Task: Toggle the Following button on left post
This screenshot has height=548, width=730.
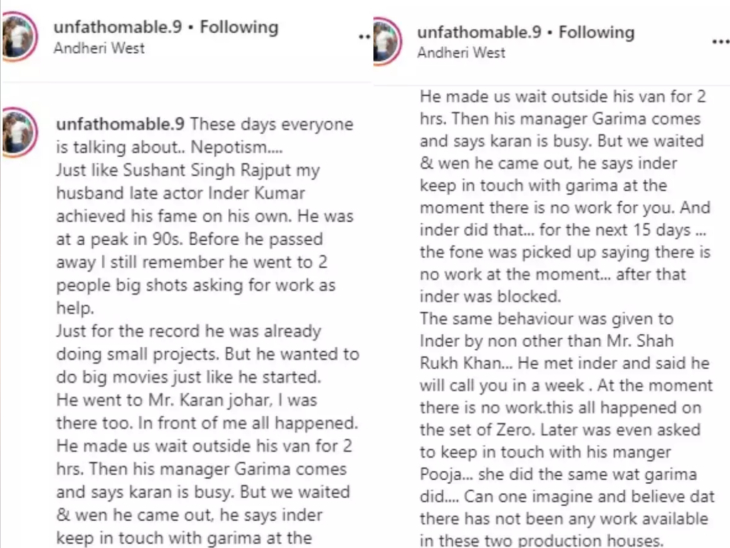Action: [x=239, y=27]
